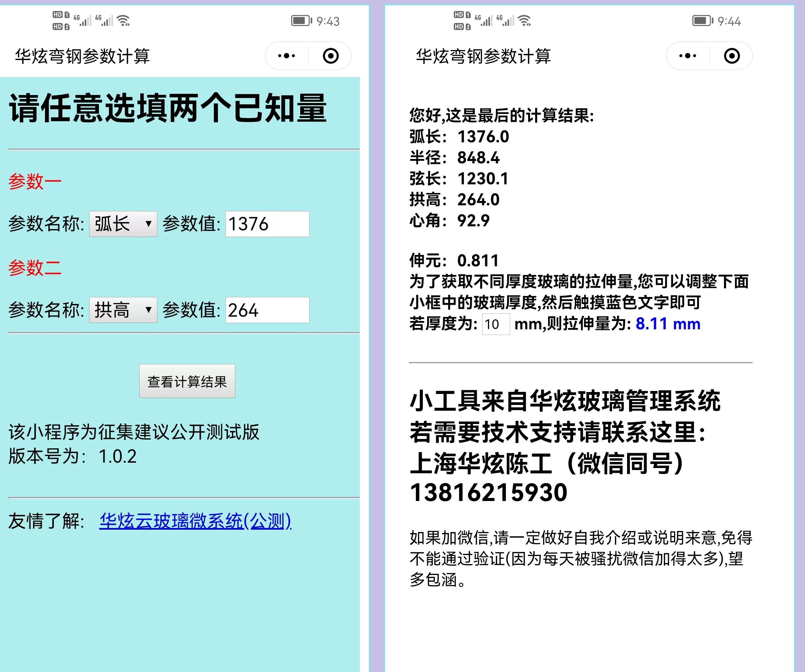The height and width of the screenshot is (672, 805).
Task: Tap the 9:43 clock on left screen
Action: click(x=328, y=21)
